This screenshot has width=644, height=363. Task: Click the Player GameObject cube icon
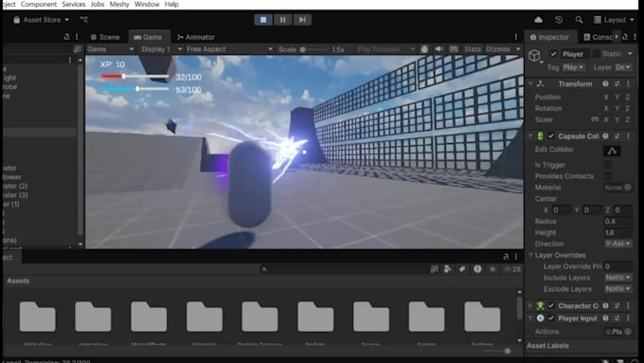point(534,56)
